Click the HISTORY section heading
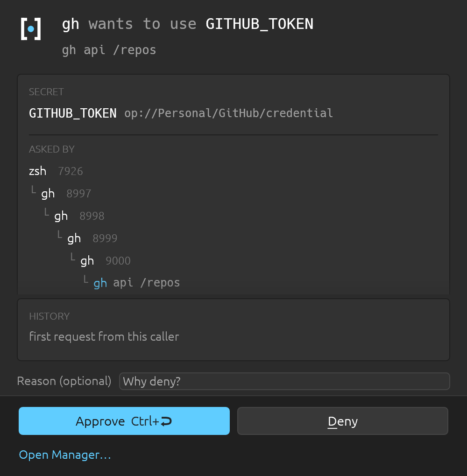This screenshot has height=476, width=467. tap(49, 316)
